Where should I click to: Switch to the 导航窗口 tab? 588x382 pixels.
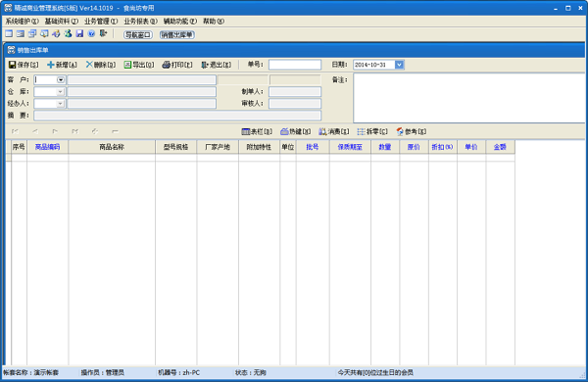tap(138, 35)
